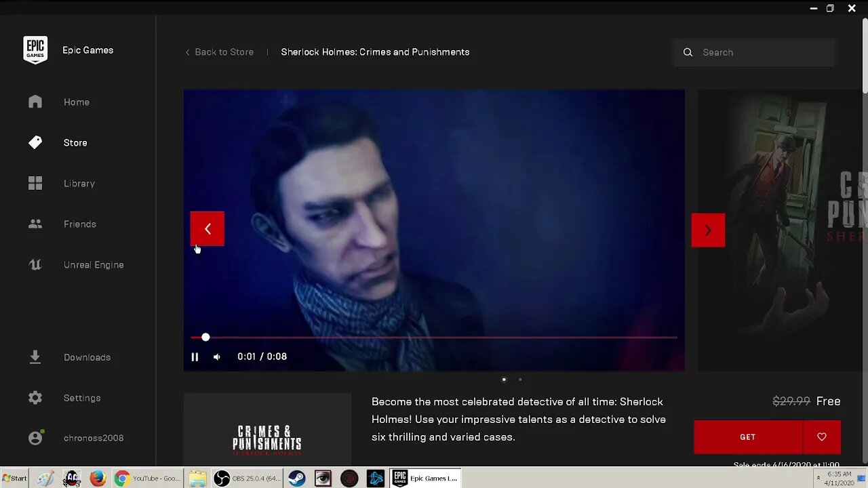Go Back to Store link
This screenshot has height=488, width=868.
point(224,52)
